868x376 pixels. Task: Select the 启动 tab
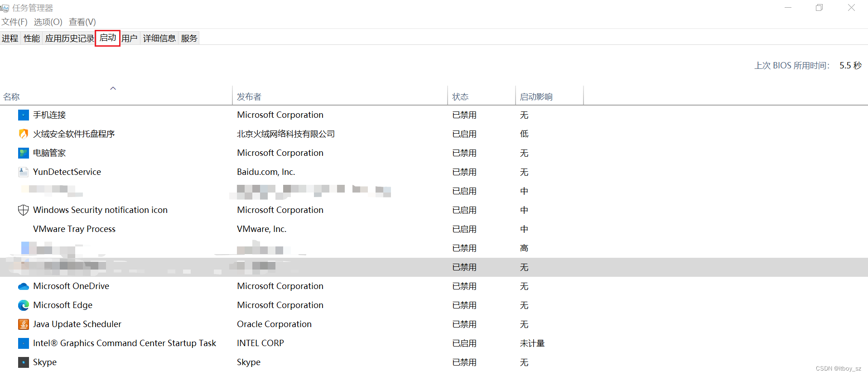point(108,38)
